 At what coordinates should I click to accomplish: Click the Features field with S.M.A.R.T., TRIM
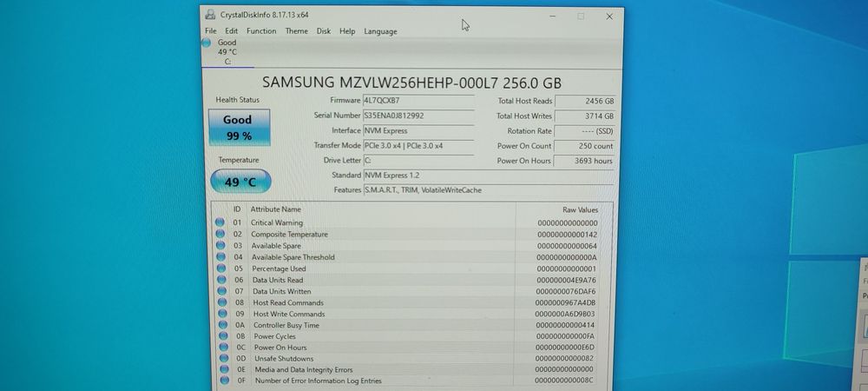click(x=488, y=190)
